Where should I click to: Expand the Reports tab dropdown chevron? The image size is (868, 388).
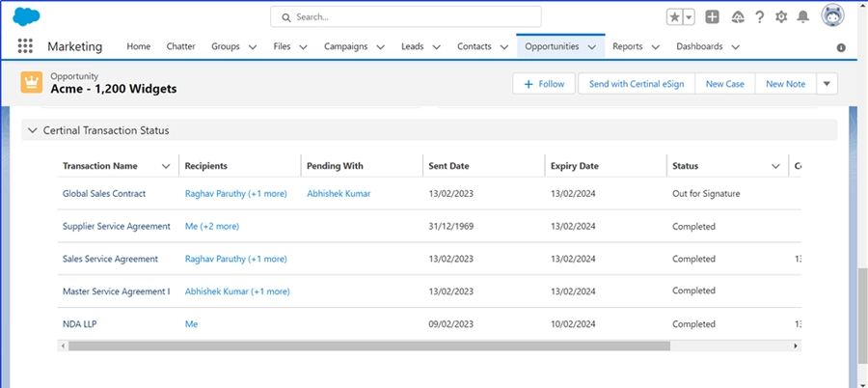click(x=655, y=47)
